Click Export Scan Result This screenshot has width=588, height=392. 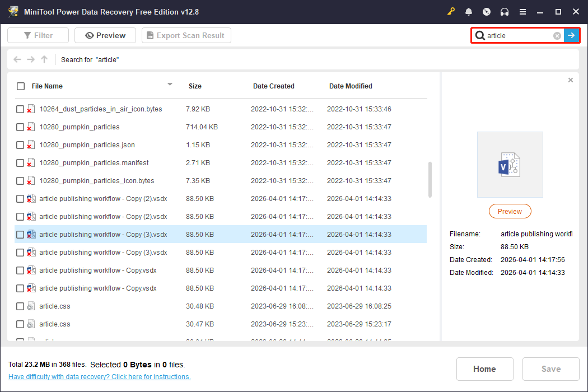[x=186, y=35]
